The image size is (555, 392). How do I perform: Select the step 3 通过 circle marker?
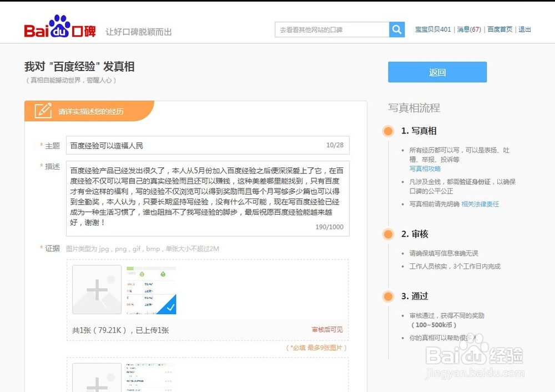click(x=388, y=297)
